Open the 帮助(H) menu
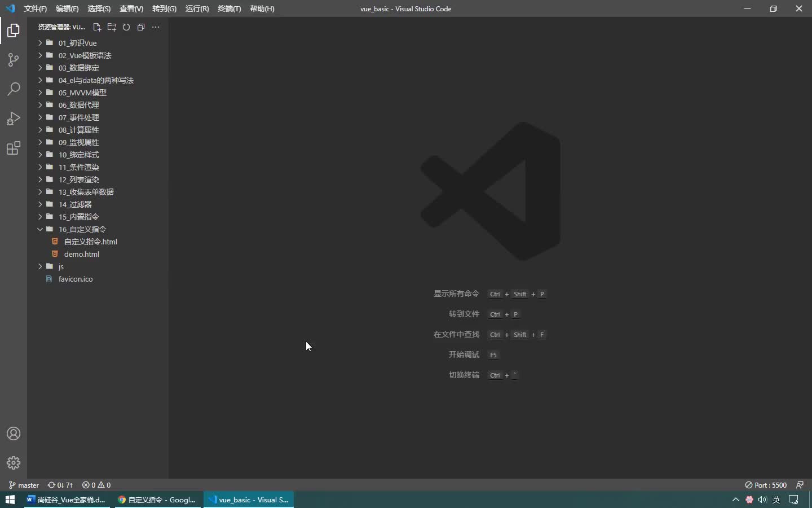The image size is (812, 508). (262, 8)
